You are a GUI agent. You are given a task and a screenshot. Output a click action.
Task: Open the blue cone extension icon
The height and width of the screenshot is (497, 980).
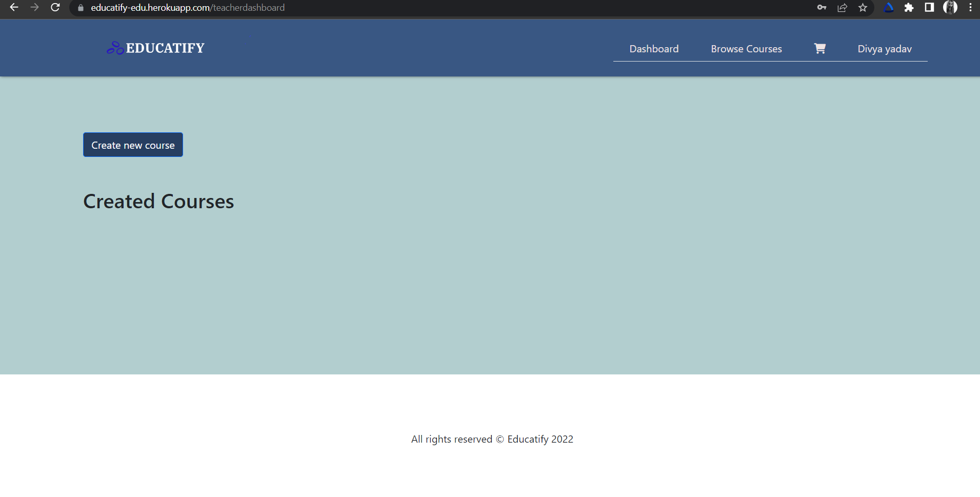point(889,8)
